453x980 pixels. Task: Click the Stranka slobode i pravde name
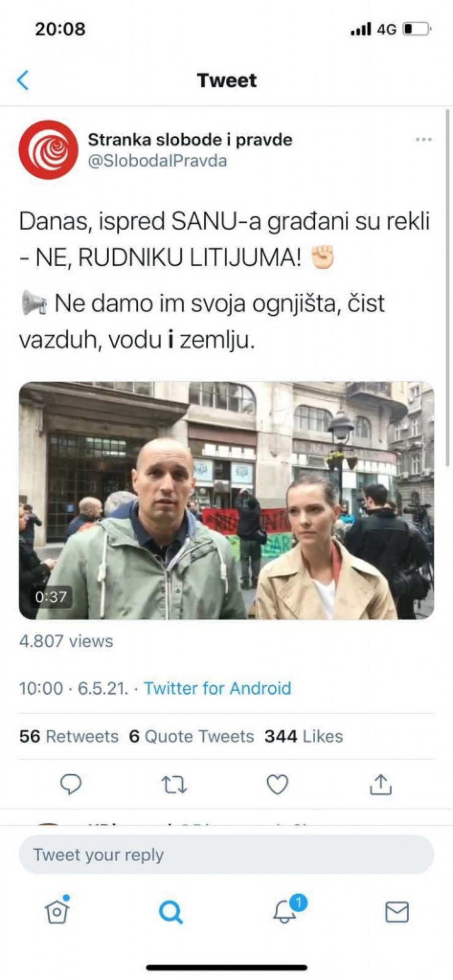(x=190, y=139)
